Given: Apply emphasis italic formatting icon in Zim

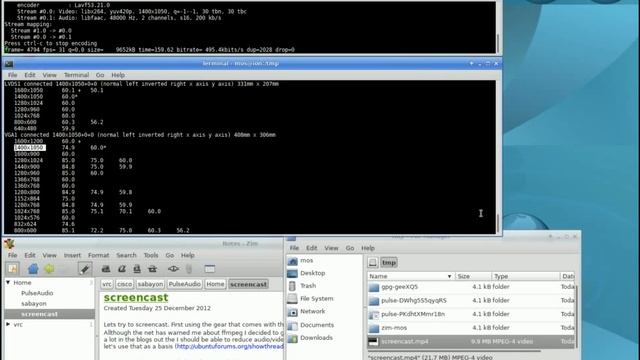Looking at the screenshot, I should (x=122, y=269).
